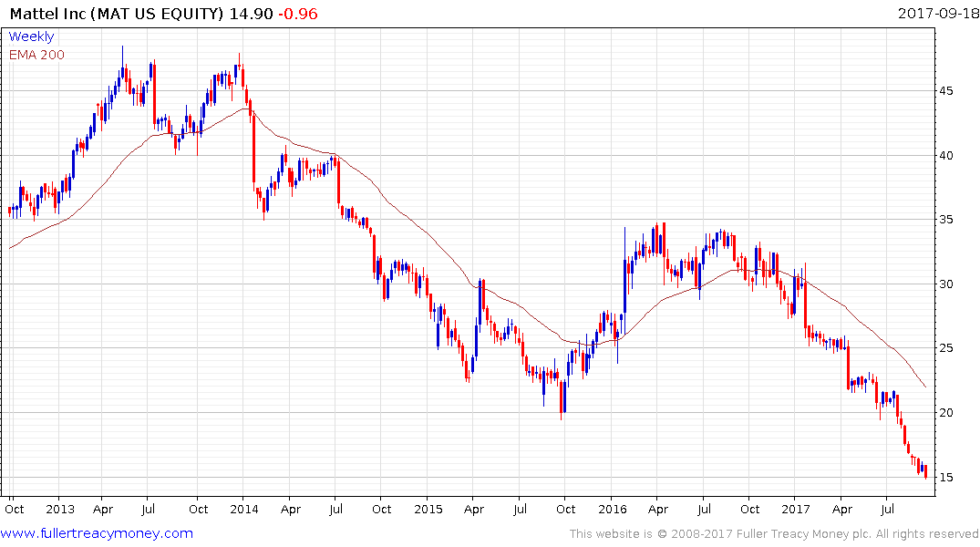Click the chart date 2017-09-18

pyautogui.click(x=938, y=13)
